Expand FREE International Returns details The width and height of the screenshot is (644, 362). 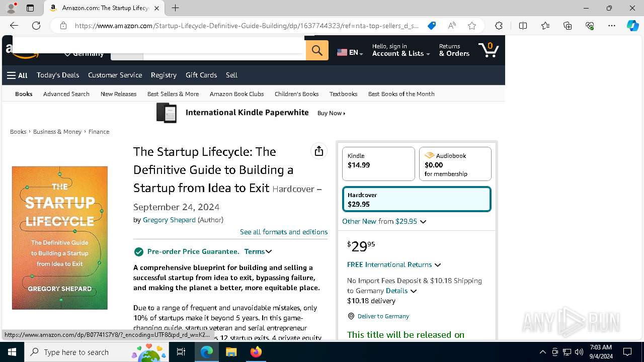[394, 264]
